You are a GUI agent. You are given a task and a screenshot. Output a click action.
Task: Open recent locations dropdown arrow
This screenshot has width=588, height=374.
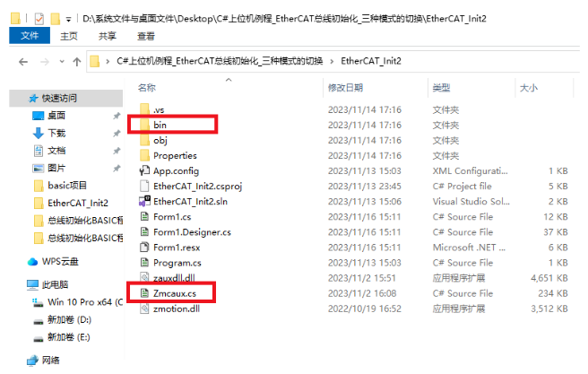[x=62, y=62]
